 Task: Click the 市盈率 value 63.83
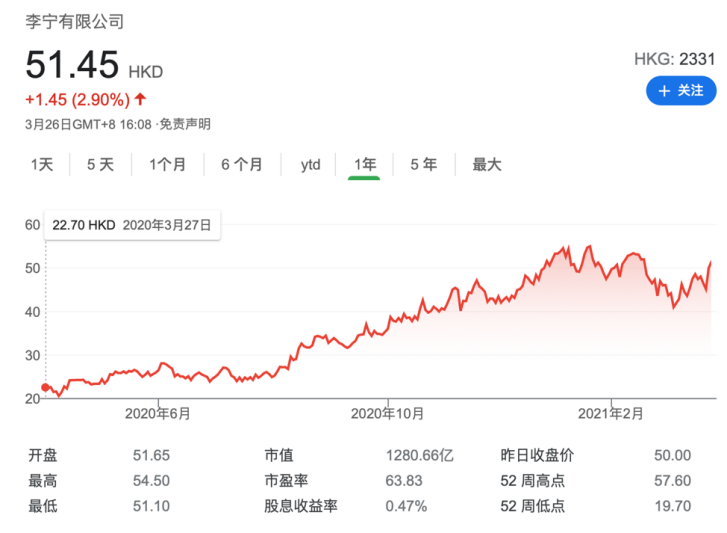[404, 481]
